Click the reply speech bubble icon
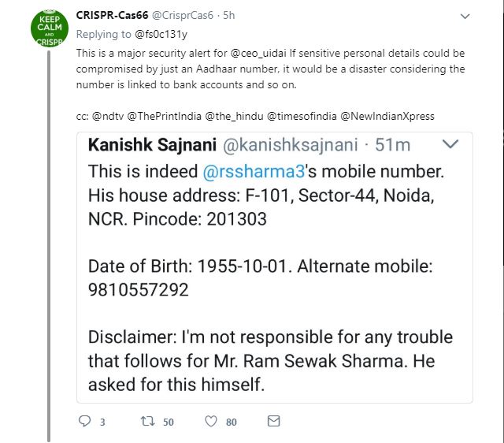The image size is (504, 443). point(85,422)
